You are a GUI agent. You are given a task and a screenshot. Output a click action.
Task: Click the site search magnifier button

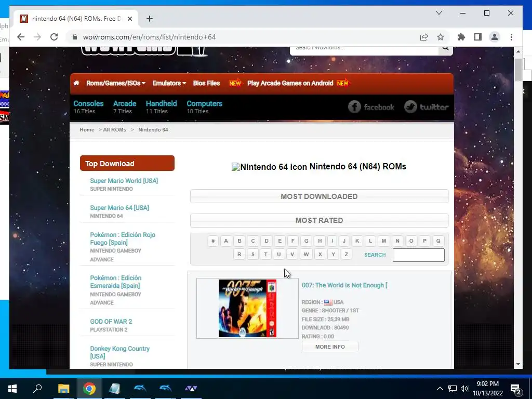(445, 48)
